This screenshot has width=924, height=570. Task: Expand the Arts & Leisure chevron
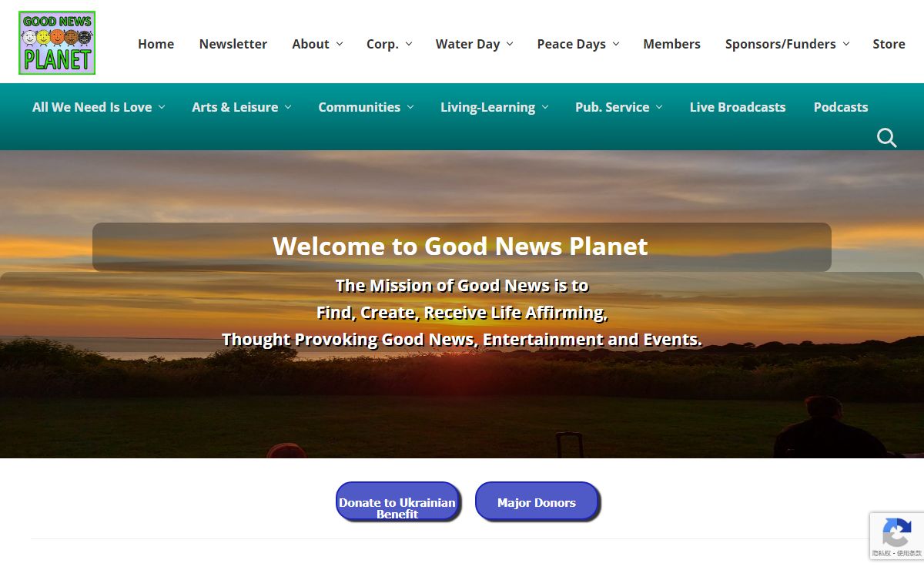click(288, 107)
